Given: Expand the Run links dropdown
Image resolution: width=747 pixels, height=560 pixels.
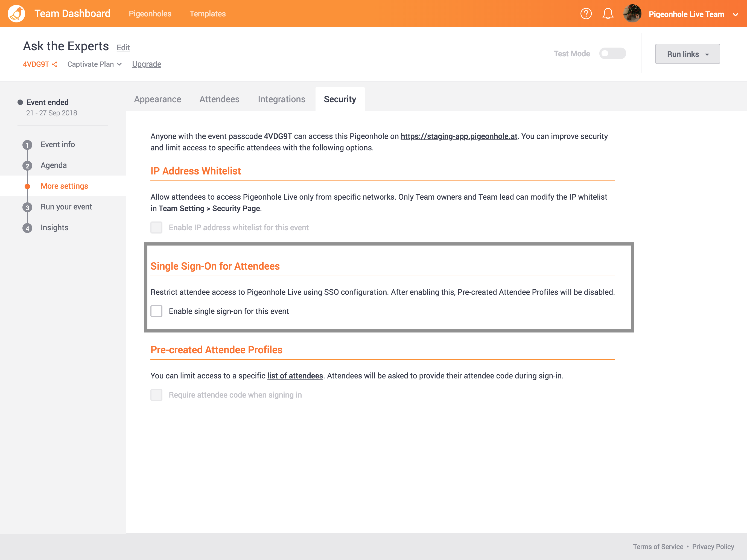Looking at the screenshot, I should (687, 54).
